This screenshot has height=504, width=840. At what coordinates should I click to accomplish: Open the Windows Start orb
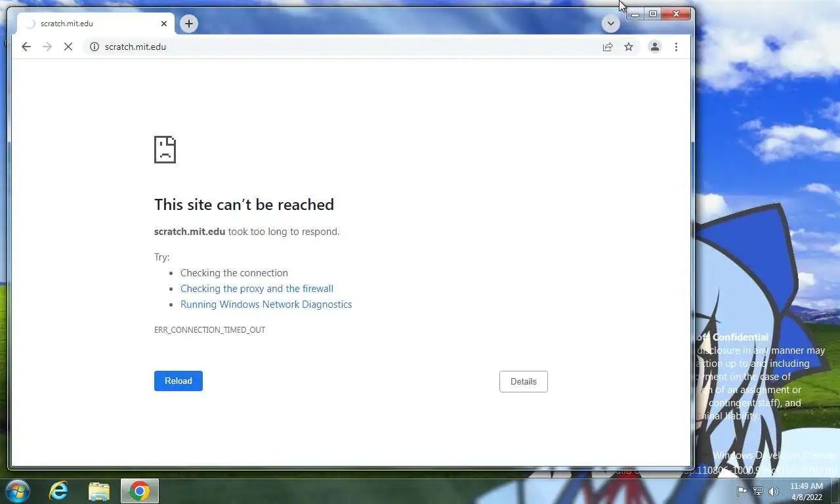tap(17, 491)
